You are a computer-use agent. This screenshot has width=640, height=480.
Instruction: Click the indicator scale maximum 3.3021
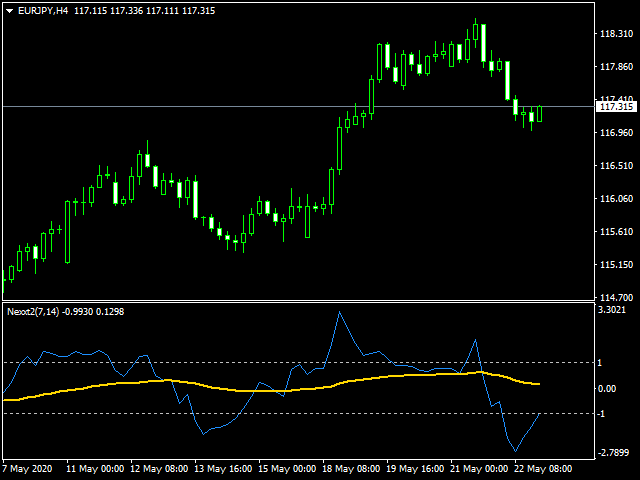612,310
